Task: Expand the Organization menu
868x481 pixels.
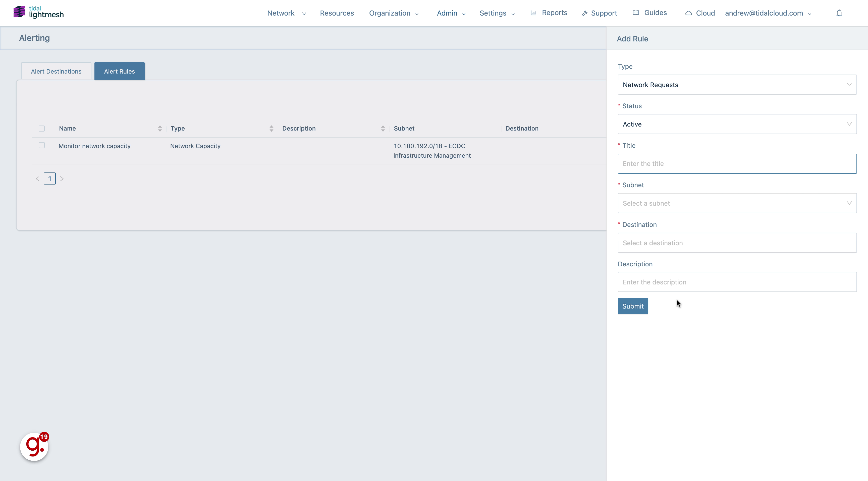Action: pos(394,13)
